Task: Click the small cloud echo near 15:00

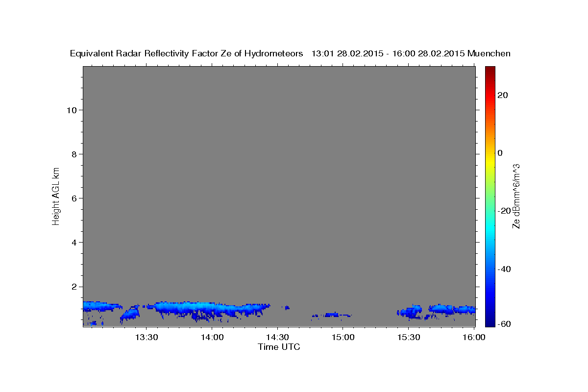Action: click(x=332, y=315)
